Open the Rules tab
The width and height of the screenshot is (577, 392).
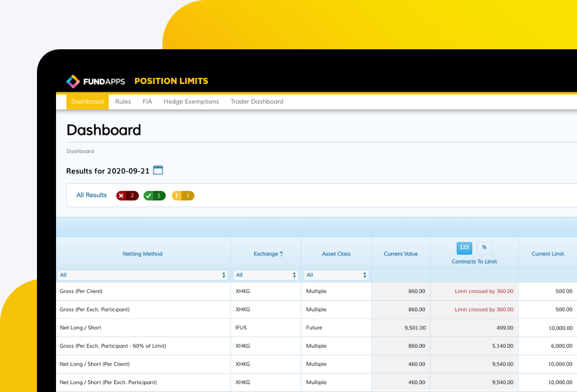pos(123,101)
